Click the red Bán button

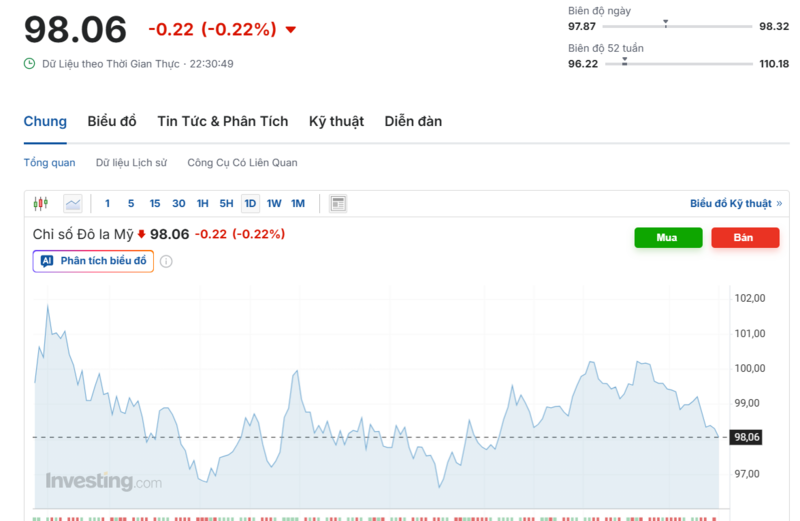(x=744, y=238)
